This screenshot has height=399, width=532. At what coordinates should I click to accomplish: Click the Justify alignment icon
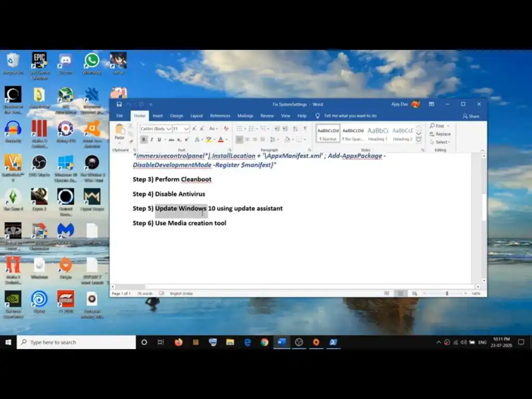click(262, 139)
